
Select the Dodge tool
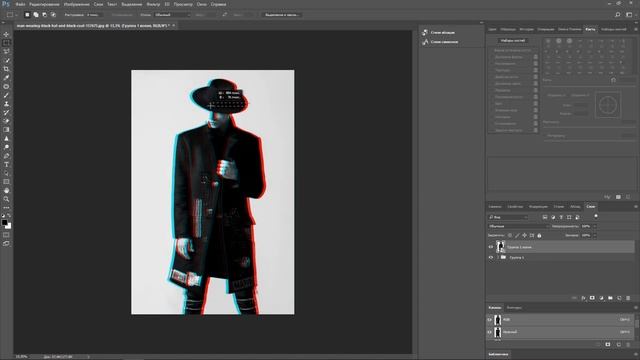click(6, 147)
